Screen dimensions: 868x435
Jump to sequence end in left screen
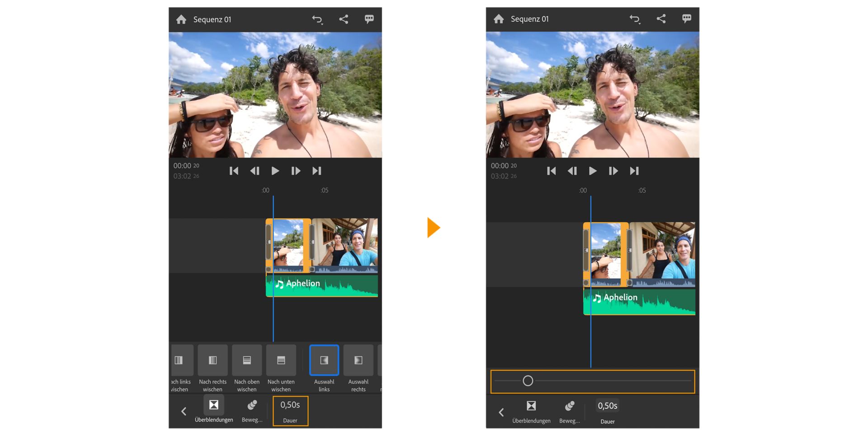pos(317,171)
